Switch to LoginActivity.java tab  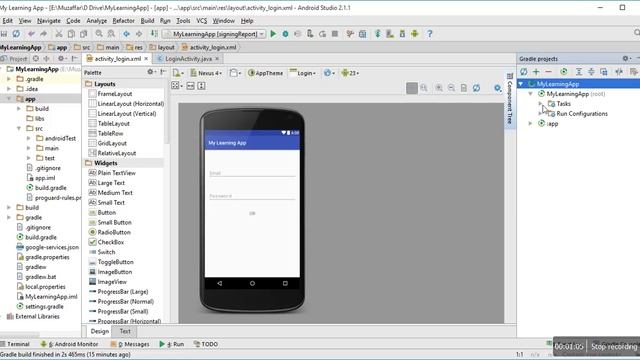tap(188, 59)
